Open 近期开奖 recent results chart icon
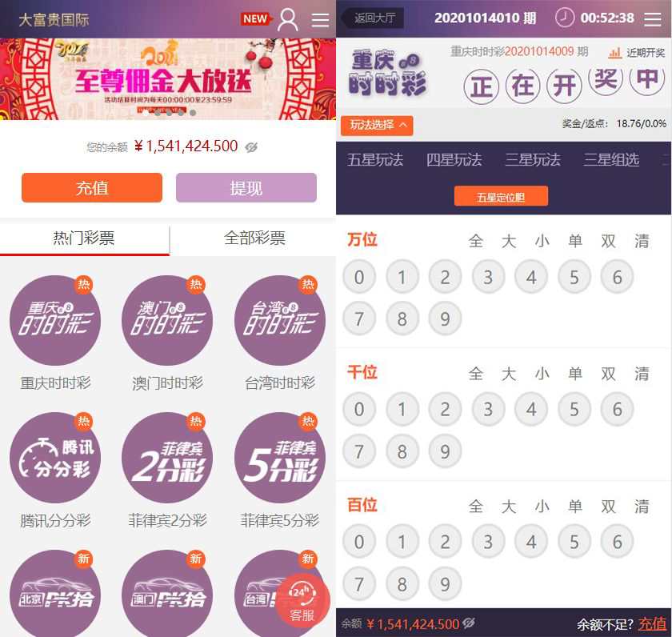 pos(615,53)
